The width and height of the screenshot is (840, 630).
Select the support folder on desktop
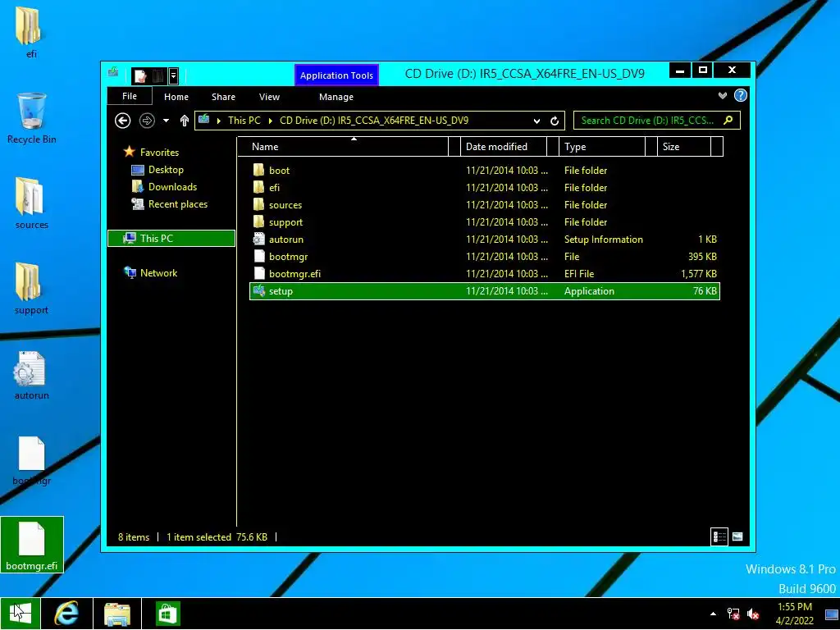(31, 288)
